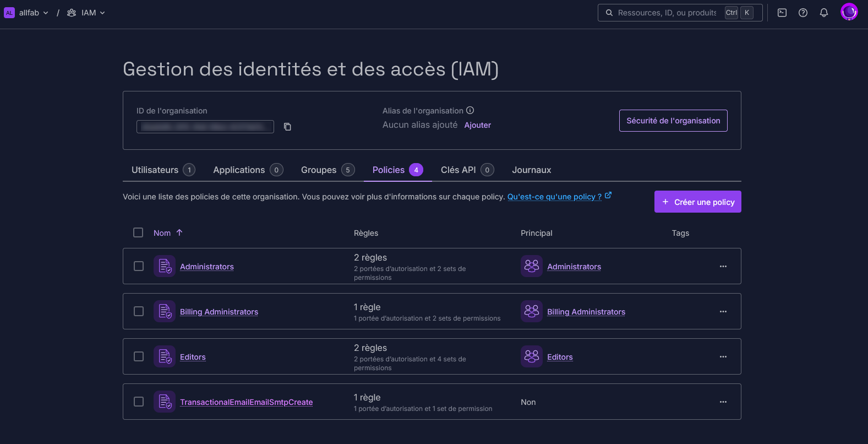The width and height of the screenshot is (868, 444).
Task: Click the Billing Administrators group principal icon
Action: pyautogui.click(x=532, y=311)
